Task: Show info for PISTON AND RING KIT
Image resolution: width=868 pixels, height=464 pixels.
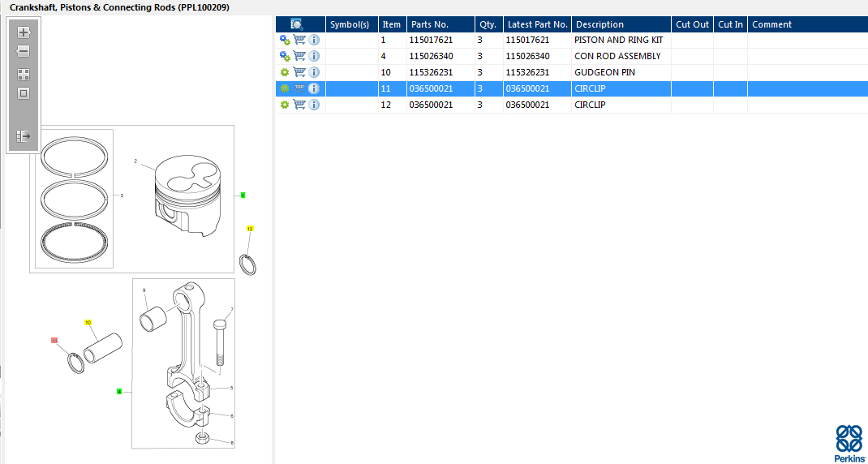Action: tap(314, 40)
